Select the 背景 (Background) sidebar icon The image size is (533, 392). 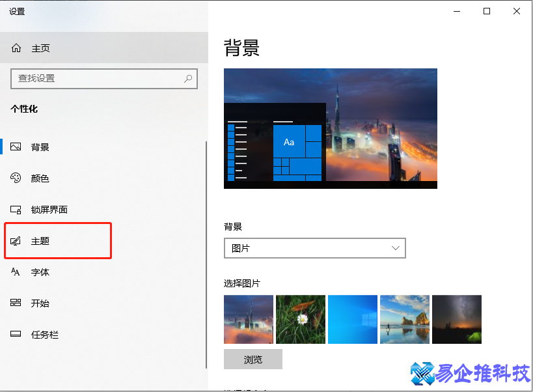[x=16, y=147]
